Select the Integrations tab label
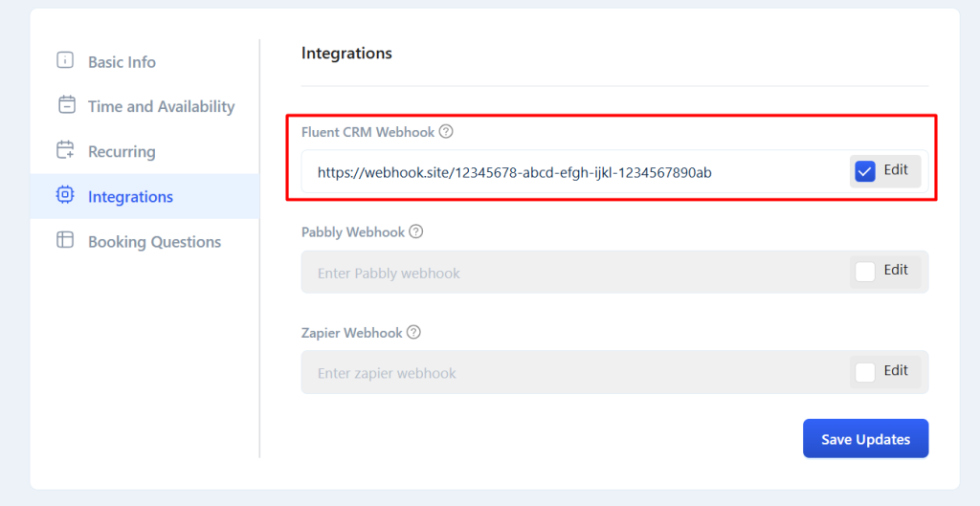The height and width of the screenshot is (506, 980). tap(130, 197)
